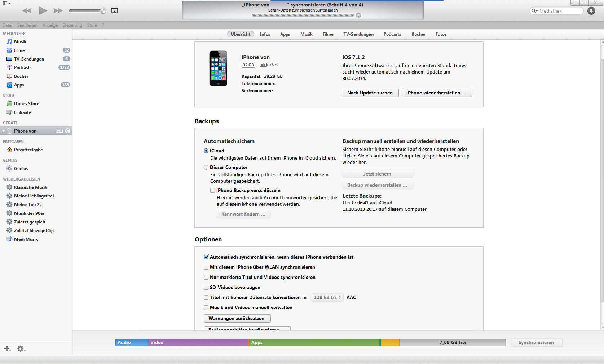Open iTunes Store from the sidebar

point(36,104)
